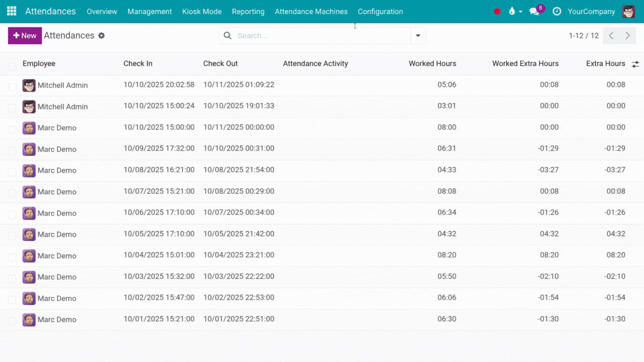Open the Reporting menu
This screenshot has width=644, height=362.
tap(248, 11)
